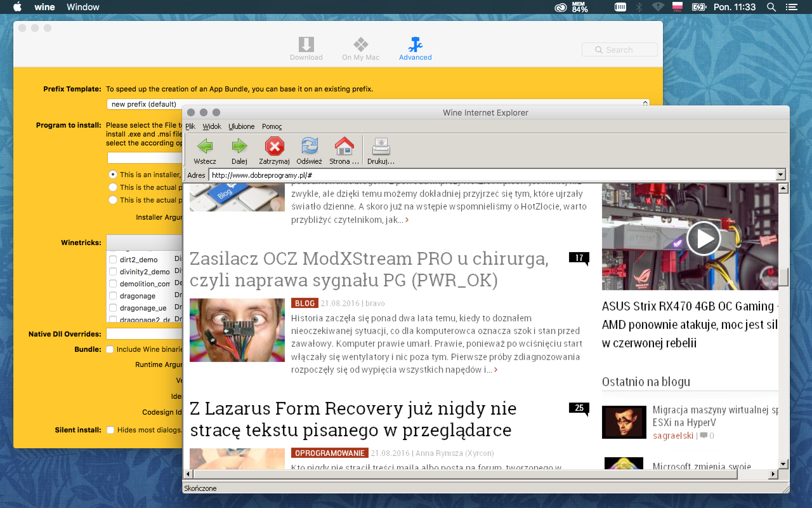Check the divinity2_demo winetrick
This screenshot has width=812, height=508.
(x=113, y=272)
